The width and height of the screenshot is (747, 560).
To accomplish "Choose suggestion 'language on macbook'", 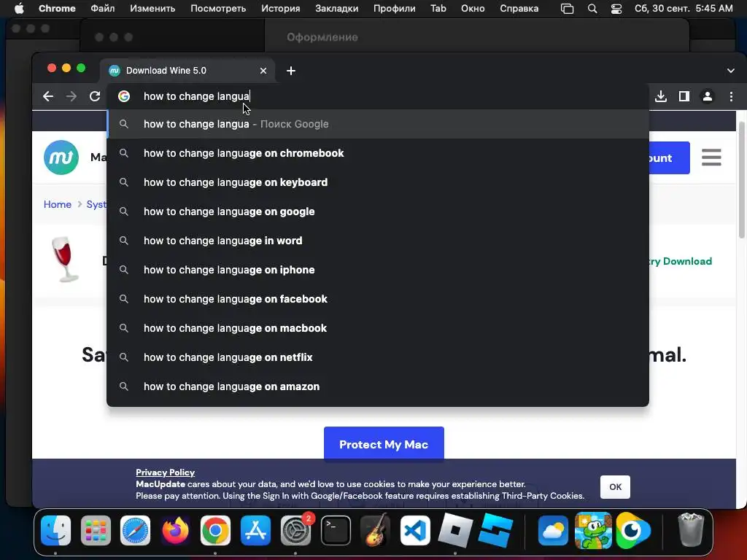I will tap(379, 328).
